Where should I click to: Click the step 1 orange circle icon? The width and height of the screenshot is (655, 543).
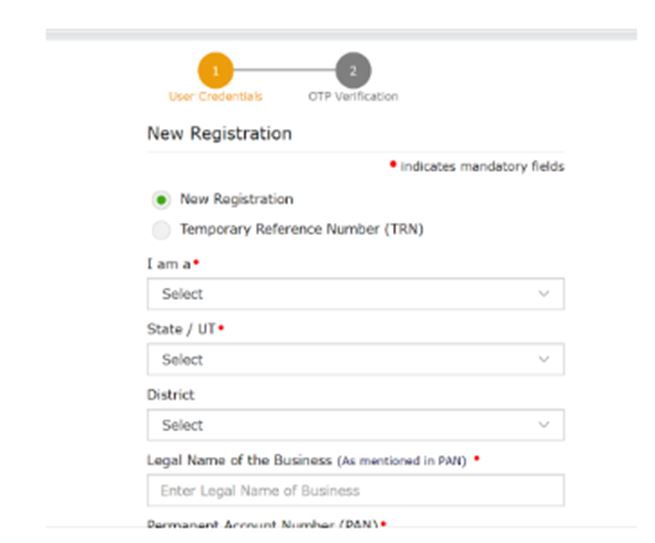point(216,70)
